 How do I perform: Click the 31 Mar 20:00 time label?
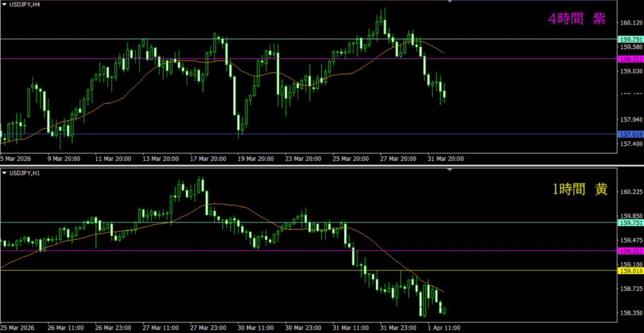click(445, 158)
